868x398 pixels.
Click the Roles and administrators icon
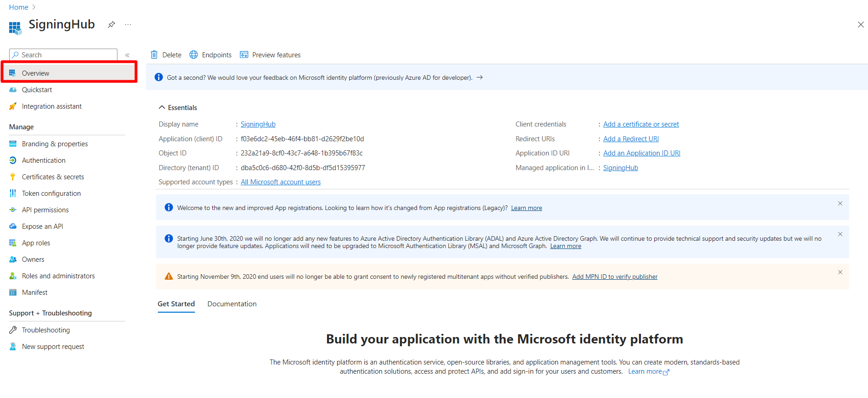point(13,276)
